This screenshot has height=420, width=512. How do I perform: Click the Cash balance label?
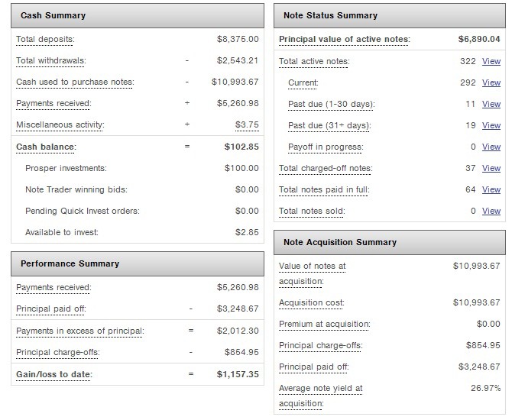[47, 146]
